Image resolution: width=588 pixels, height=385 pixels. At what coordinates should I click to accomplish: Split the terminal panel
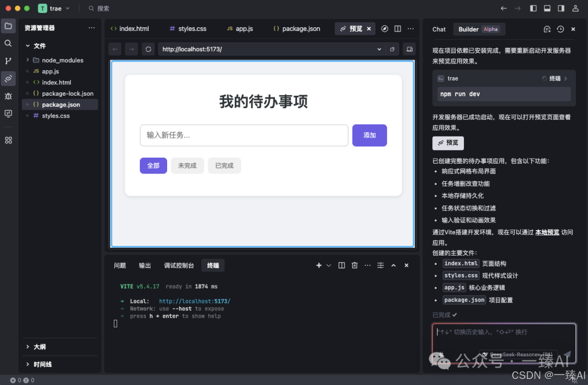(x=341, y=265)
